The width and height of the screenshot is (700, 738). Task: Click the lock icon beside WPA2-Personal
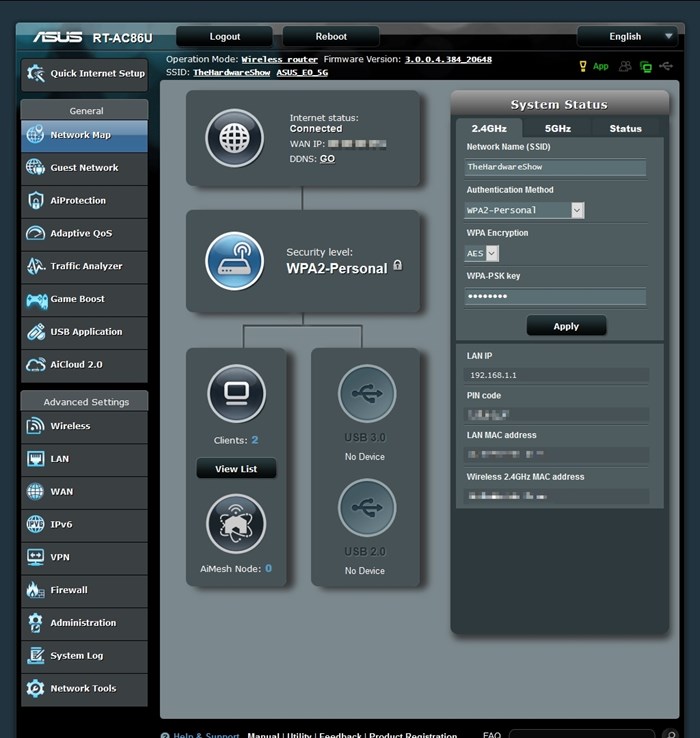click(x=398, y=265)
